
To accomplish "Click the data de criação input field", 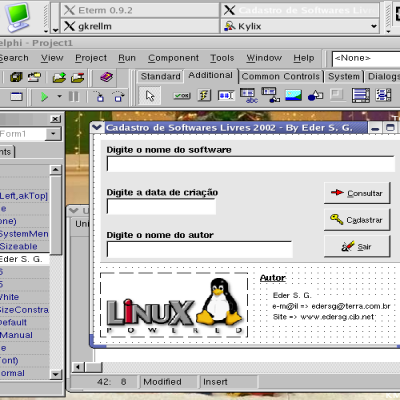I will tap(161, 206).
